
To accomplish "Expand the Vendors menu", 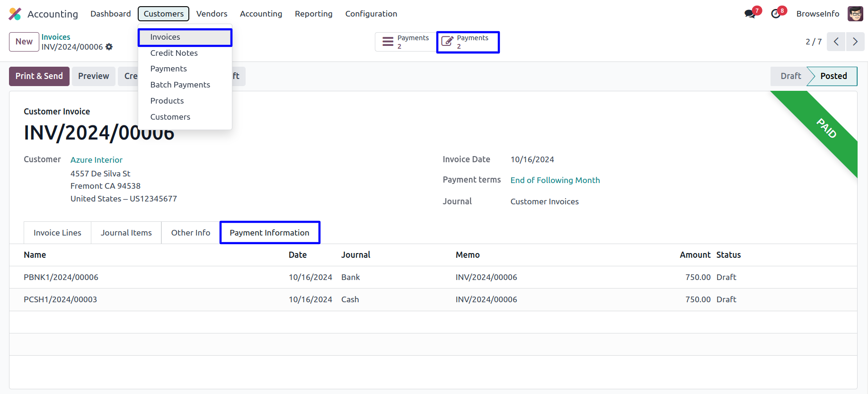I will 212,14.
